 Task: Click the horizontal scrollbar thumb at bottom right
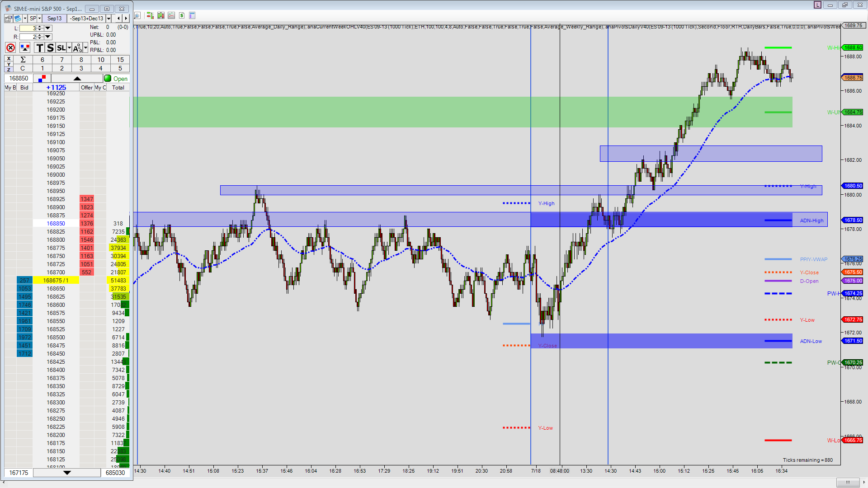848,482
